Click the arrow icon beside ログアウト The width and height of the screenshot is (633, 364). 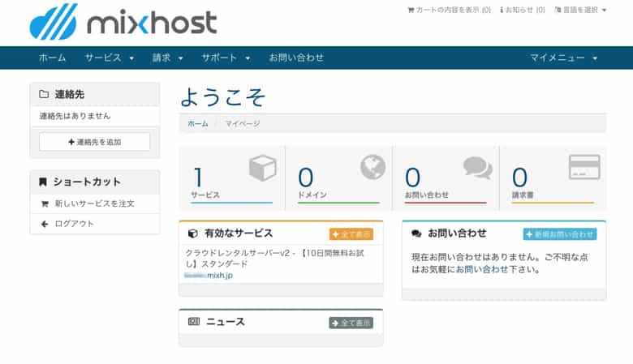[45, 224]
